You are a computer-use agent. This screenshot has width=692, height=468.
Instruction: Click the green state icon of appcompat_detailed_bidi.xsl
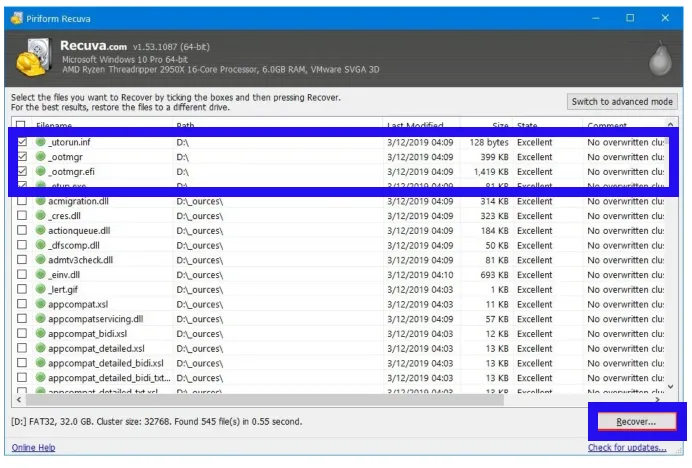point(41,363)
